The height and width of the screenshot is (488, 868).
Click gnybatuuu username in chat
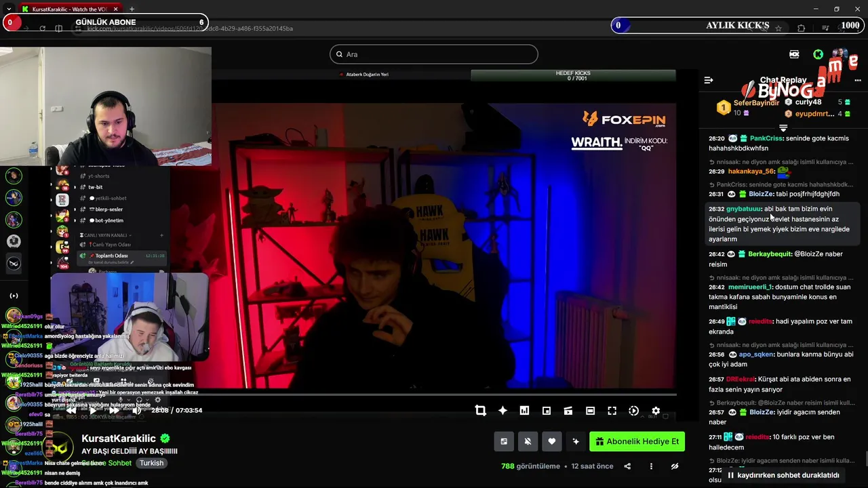click(x=744, y=209)
